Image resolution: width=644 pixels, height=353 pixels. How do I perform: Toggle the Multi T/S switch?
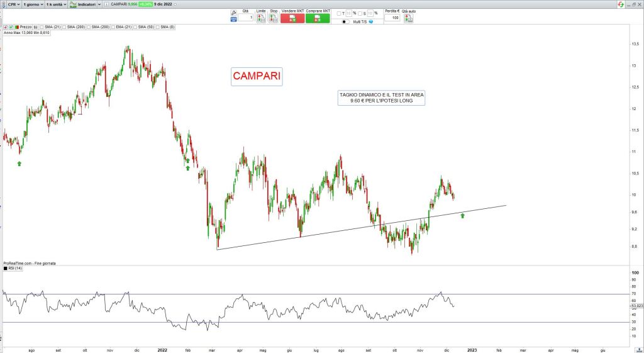pos(345,22)
